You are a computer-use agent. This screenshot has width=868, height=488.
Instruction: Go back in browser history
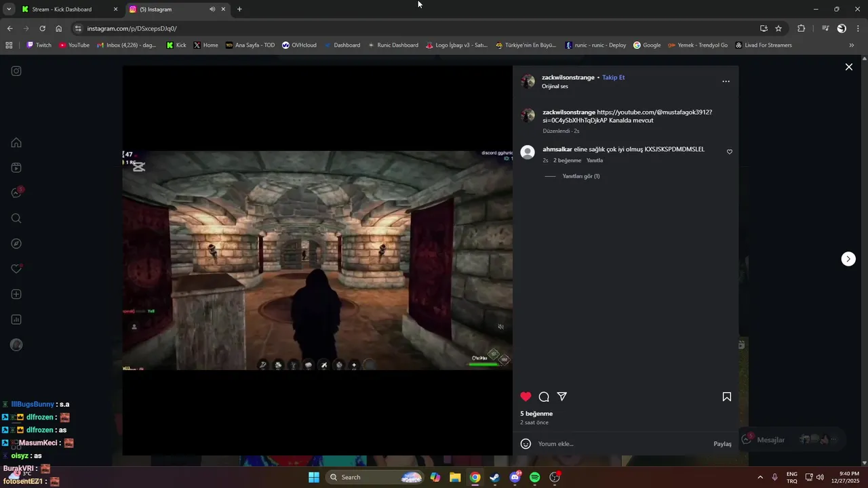tap(9, 28)
